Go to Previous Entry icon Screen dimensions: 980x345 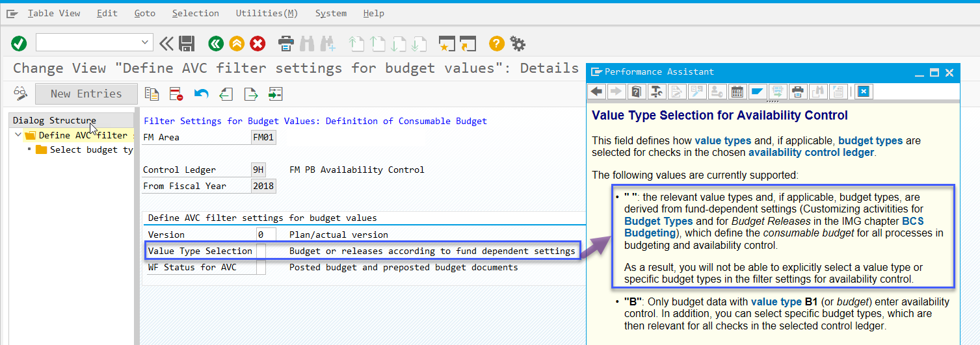[x=226, y=94]
